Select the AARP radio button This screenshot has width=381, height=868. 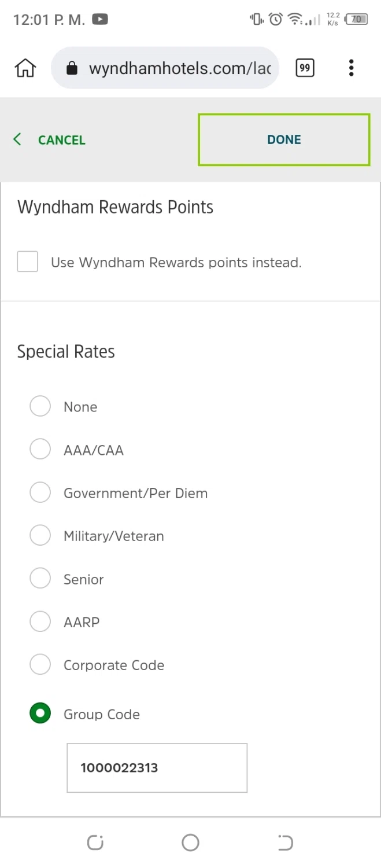(x=40, y=622)
